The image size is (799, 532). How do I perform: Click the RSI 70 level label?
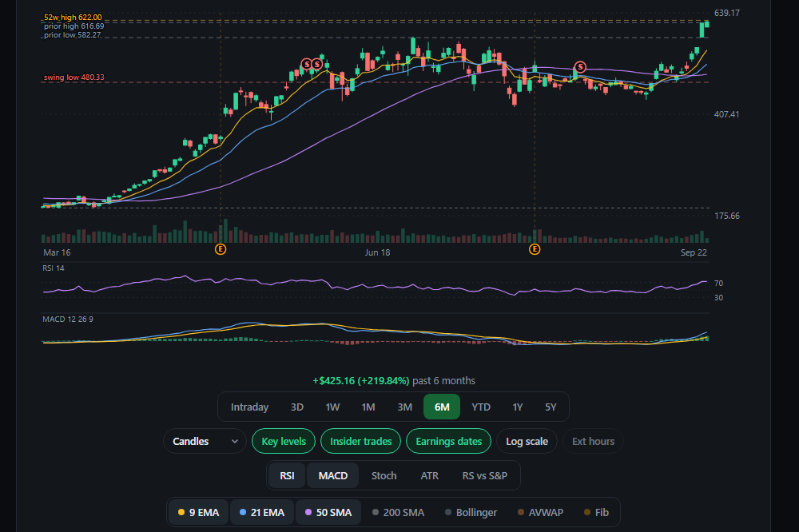(718, 284)
